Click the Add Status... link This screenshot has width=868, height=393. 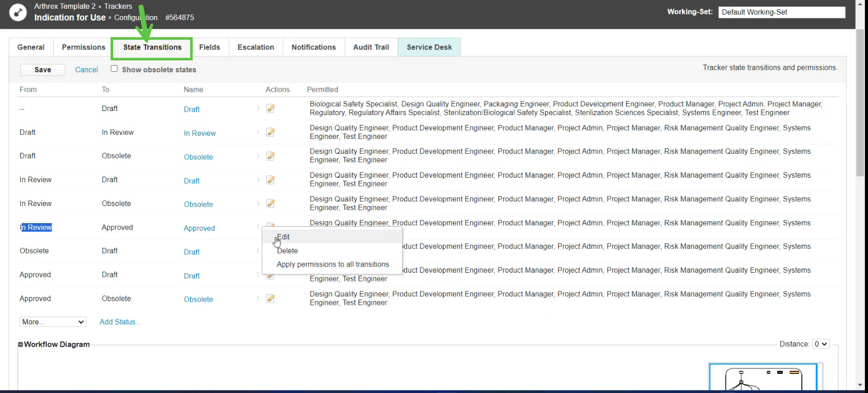coord(120,322)
